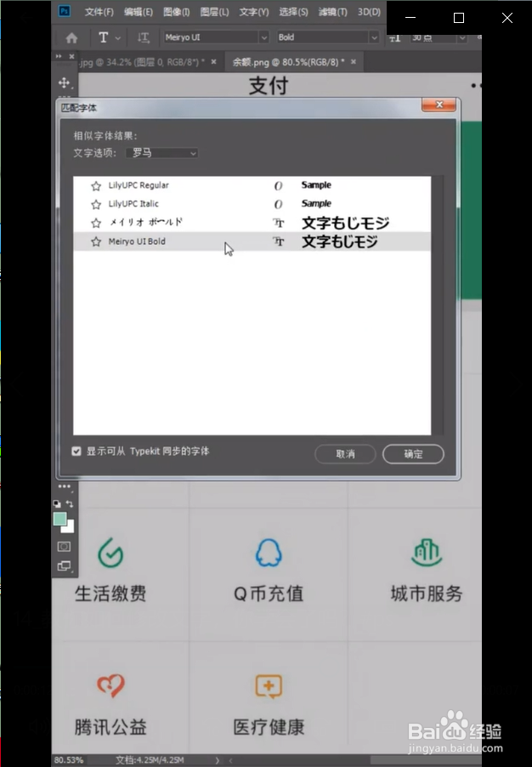The width and height of the screenshot is (532, 767).
Task: Select メイリオ ボールド font row
Action: click(x=252, y=223)
